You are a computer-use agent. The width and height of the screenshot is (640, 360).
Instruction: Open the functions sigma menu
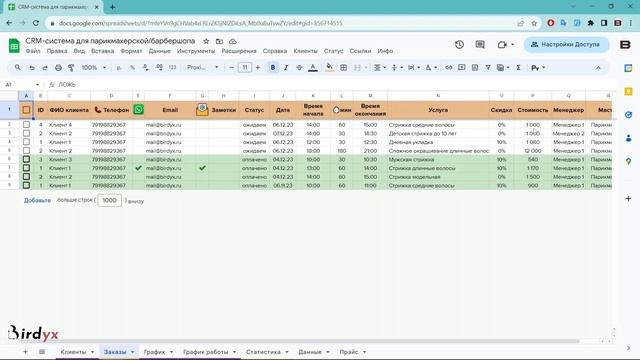[x=518, y=68]
